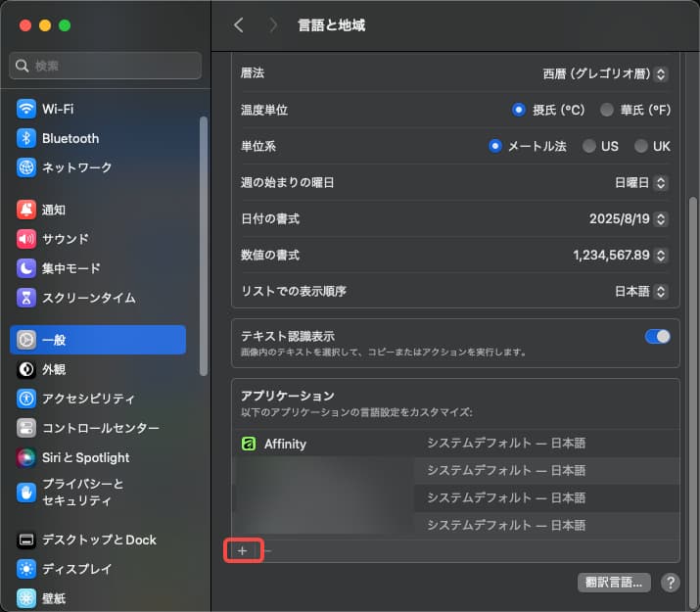Image resolution: width=700 pixels, height=612 pixels.
Task: Open the ネットワーク settings pane
Action: pyautogui.click(x=98, y=167)
